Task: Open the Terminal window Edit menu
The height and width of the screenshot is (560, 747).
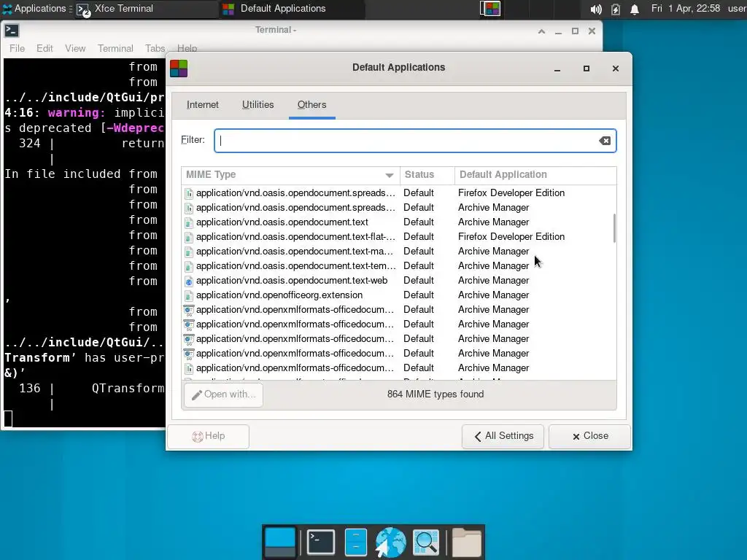Action: point(44,49)
